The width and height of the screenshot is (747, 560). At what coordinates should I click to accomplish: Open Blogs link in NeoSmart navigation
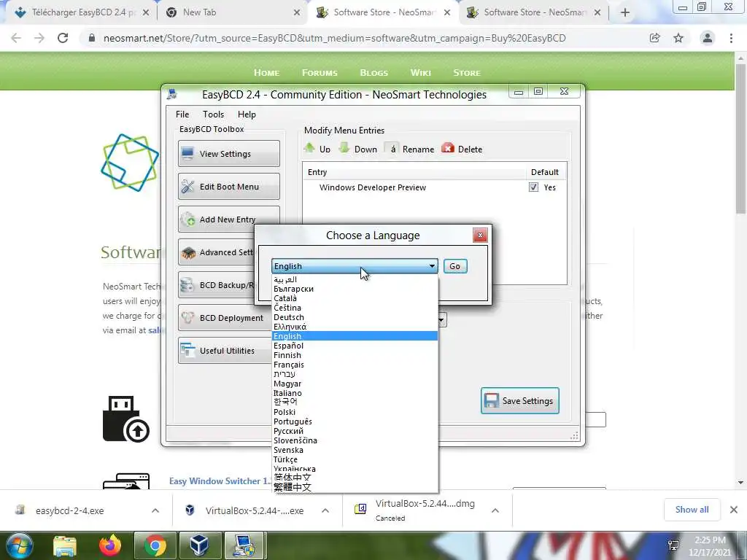point(374,73)
